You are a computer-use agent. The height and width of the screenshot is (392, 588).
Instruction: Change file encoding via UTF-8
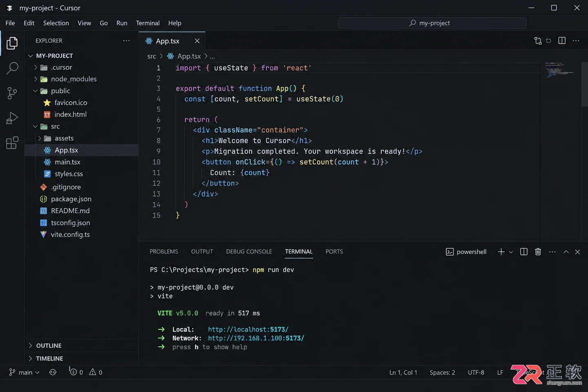476,372
